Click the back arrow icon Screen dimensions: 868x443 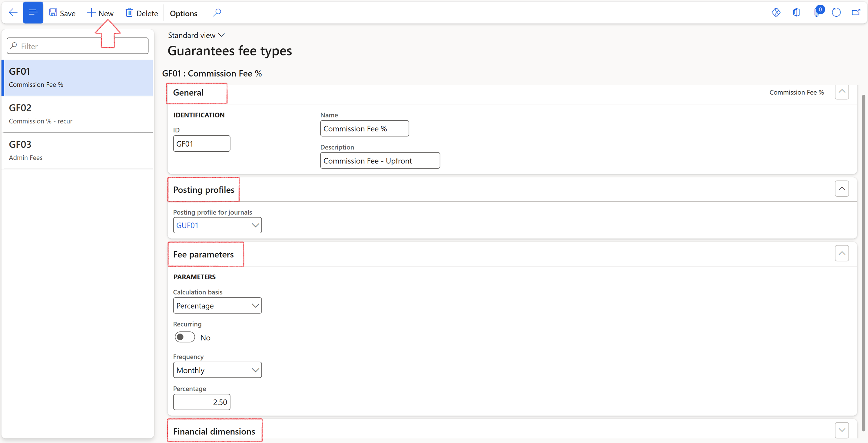pos(13,13)
